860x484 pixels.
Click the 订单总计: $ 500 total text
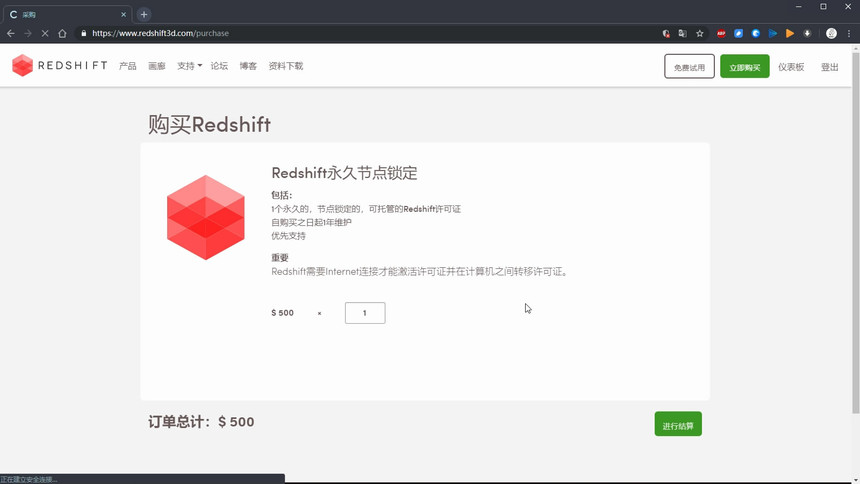point(201,422)
